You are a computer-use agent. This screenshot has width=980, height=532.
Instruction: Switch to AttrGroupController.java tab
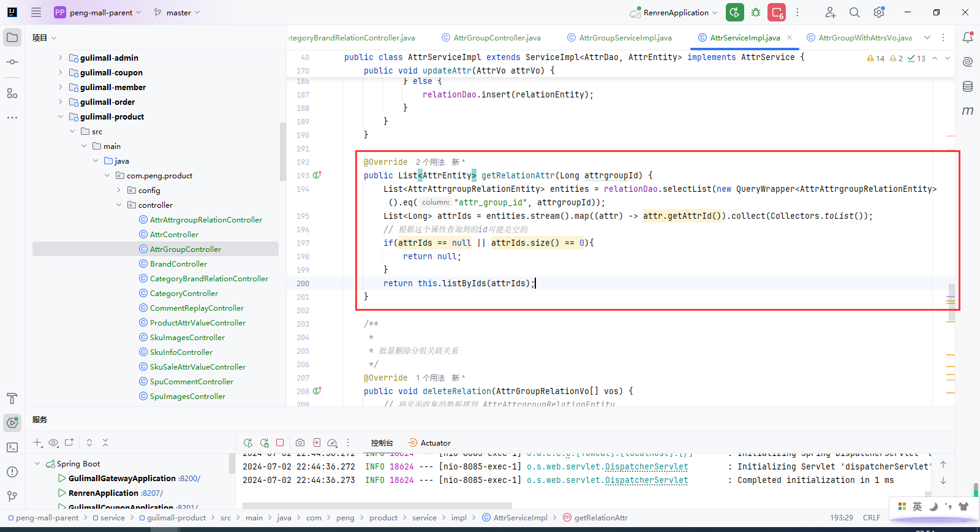coord(491,37)
